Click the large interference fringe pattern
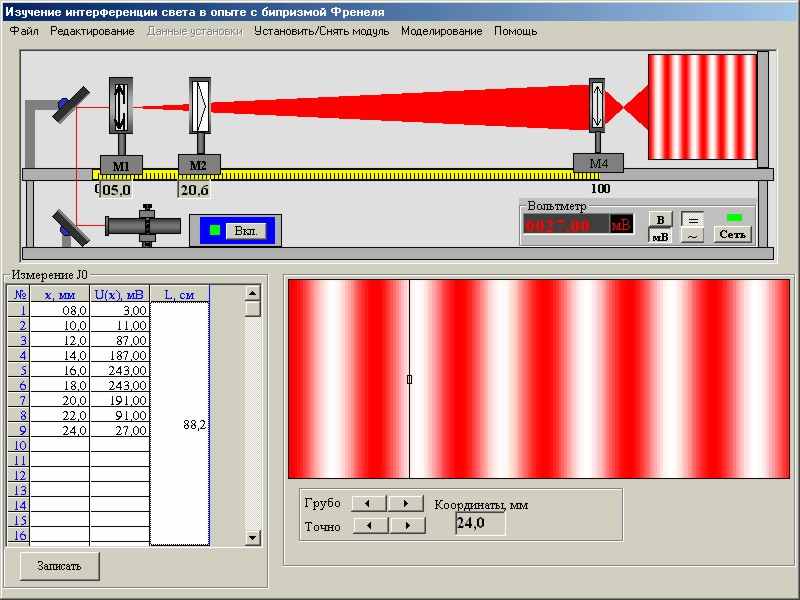800x600 pixels. tap(539, 379)
